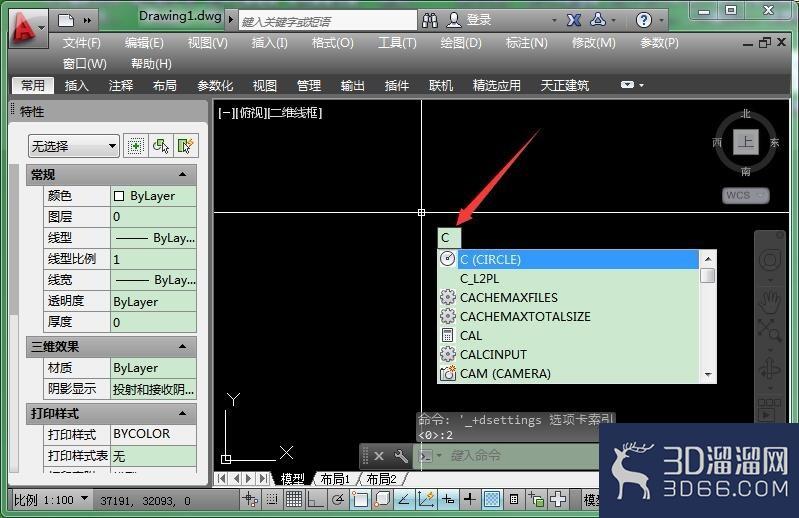Open the SteeringWheels navigation icon
The height and width of the screenshot is (518, 799).
coord(770,260)
